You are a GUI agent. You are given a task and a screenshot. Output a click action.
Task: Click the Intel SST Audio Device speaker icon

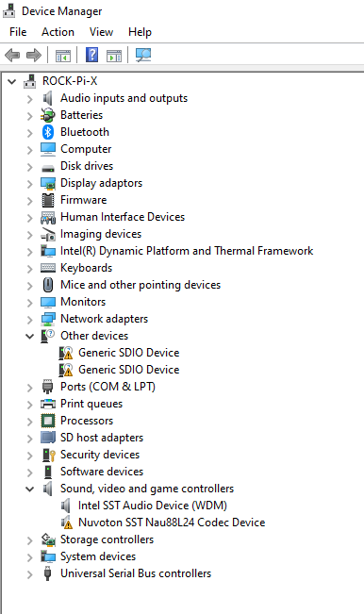point(66,506)
